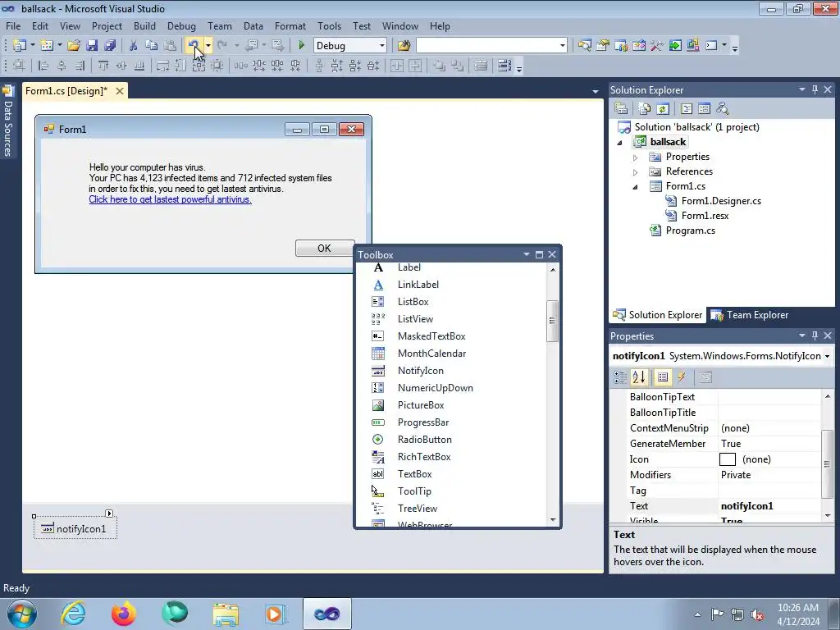Click the Properties grid scrollbar thumb

pyautogui.click(x=827, y=464)
